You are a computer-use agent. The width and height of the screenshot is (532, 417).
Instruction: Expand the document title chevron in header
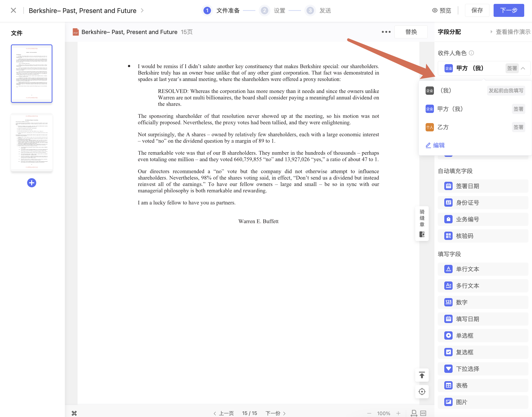tap(142, 11)
